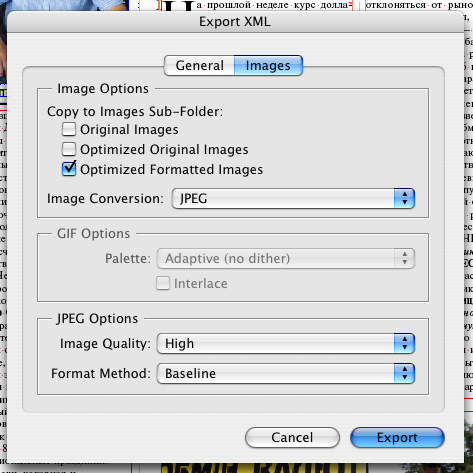Click the greyed-out Palette dropdown
This screenshot has height=473, width=473.
coord(286,258)
